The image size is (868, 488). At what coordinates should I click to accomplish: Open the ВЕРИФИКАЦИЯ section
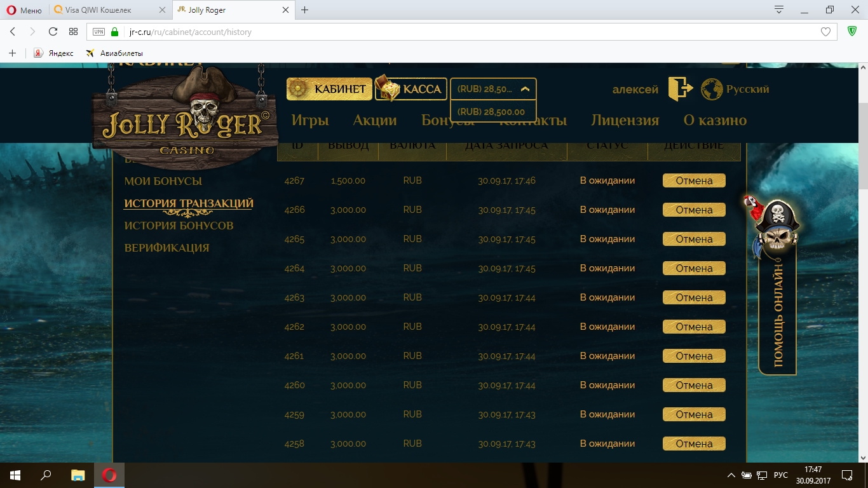tap(166, 248)
